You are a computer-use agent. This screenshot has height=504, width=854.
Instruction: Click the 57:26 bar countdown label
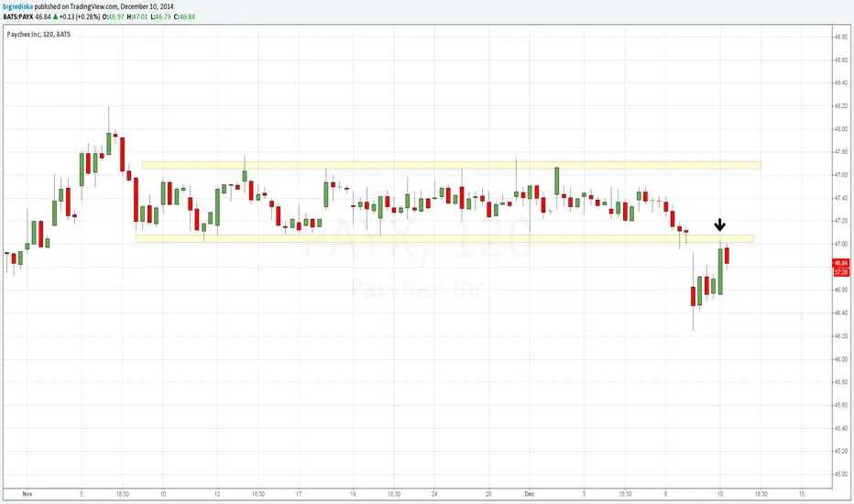(841, 272)
